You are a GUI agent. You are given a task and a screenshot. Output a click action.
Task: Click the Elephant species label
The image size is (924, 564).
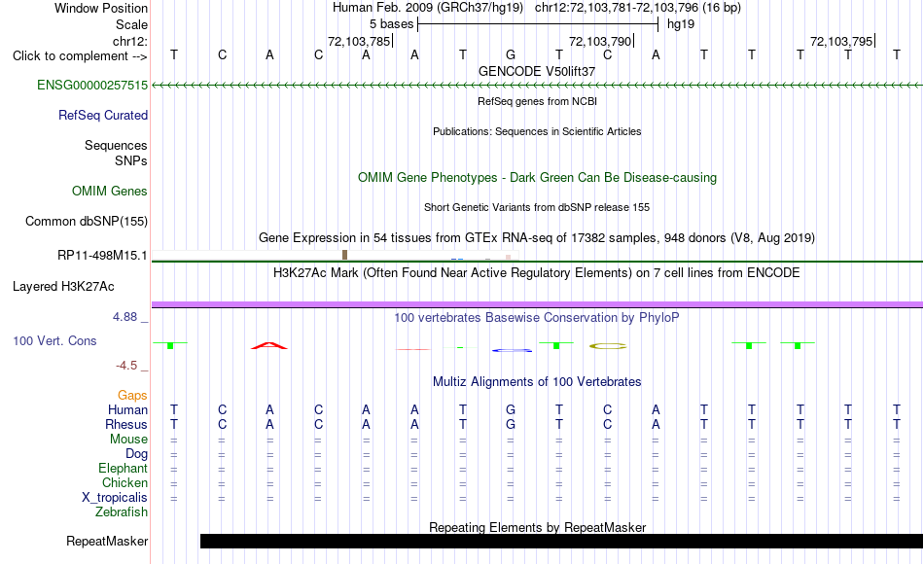coord(124,469)
